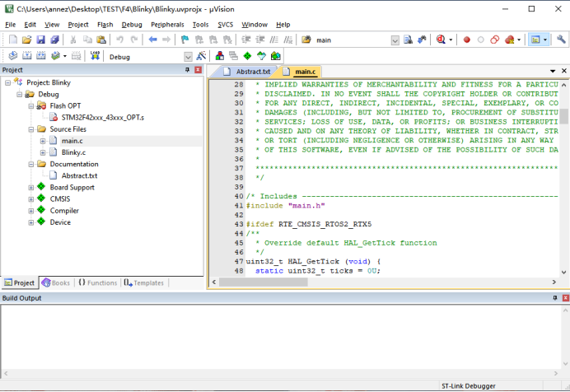Open the Flash menu
The image size is (570, 392).
tap(105, 25)
